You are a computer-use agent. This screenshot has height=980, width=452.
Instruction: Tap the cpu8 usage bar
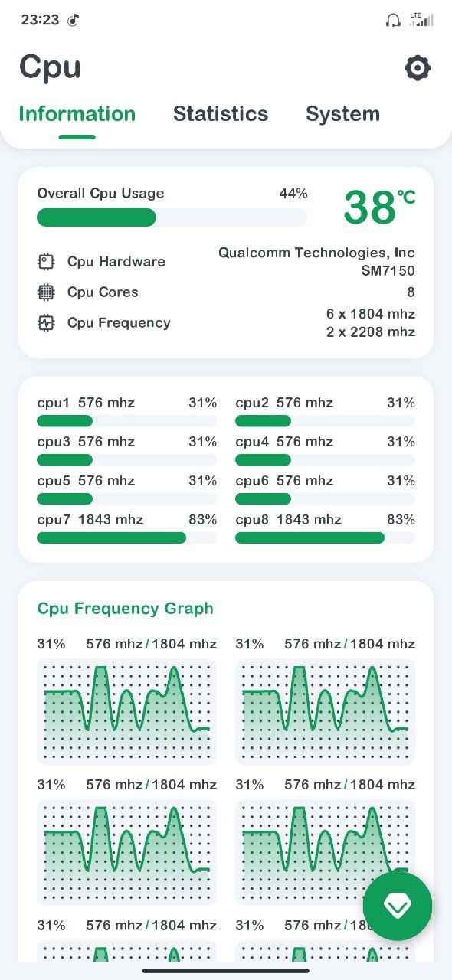[x=325, y=538]
